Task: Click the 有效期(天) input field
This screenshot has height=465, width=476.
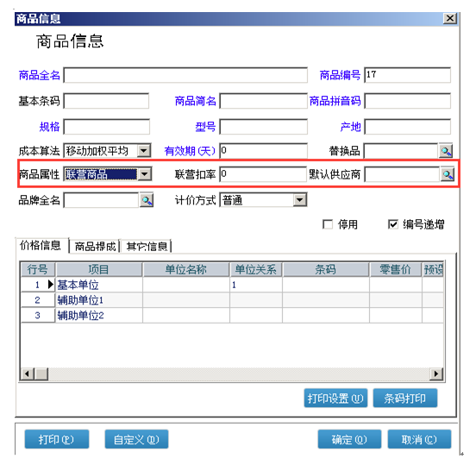Action: click(264, 151)
